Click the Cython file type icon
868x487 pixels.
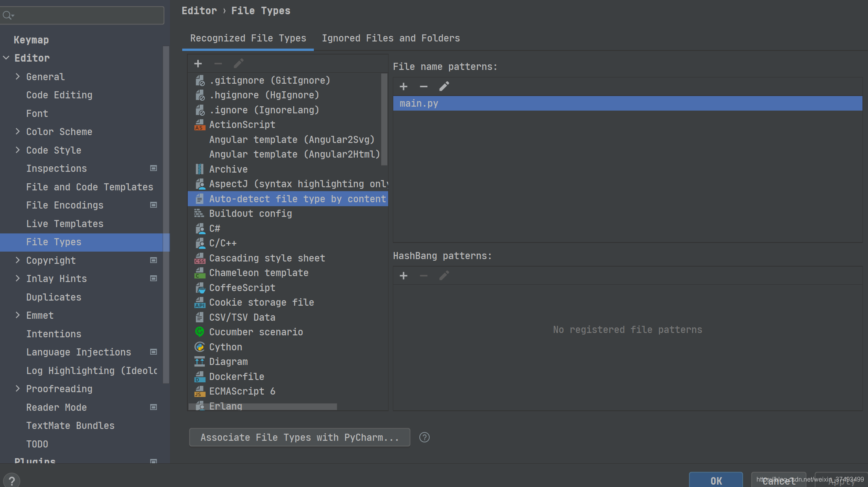pos(200,347)
